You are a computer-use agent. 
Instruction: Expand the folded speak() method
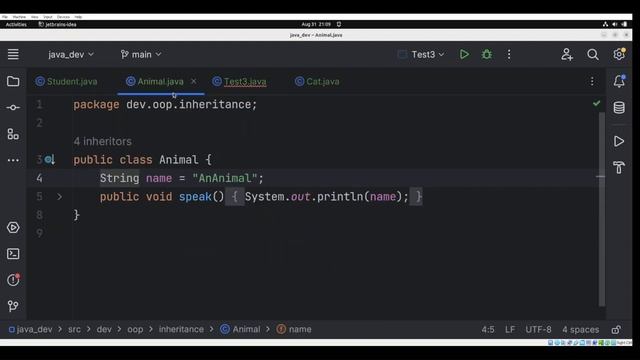pos(60,197)
